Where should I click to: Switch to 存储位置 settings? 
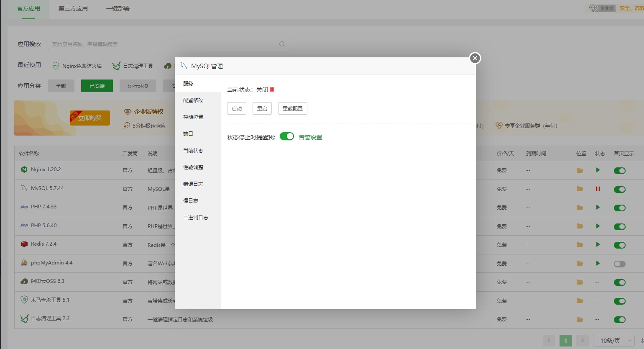(198, 117)
